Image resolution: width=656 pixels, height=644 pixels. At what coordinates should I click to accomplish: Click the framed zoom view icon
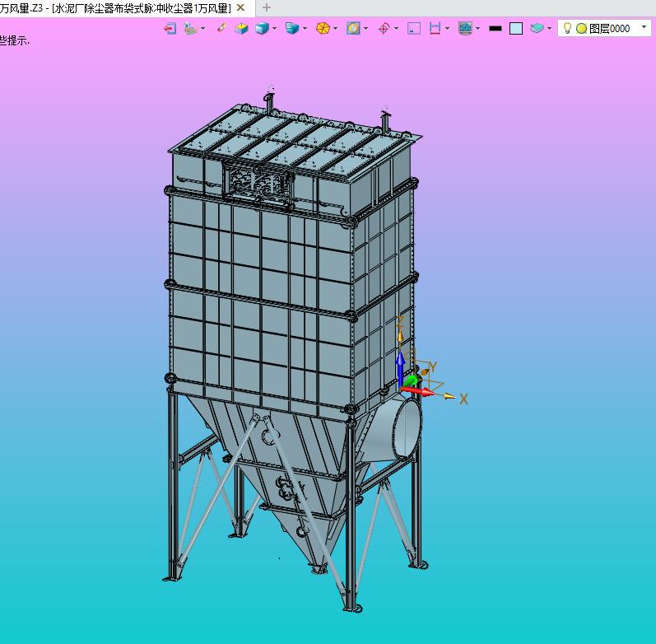pos(353,29)
